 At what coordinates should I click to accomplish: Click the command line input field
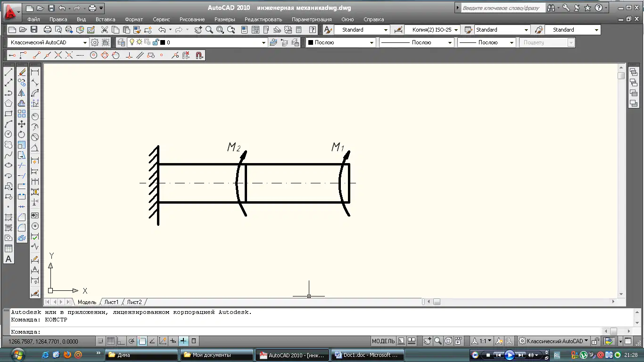(x=306, y=332)
